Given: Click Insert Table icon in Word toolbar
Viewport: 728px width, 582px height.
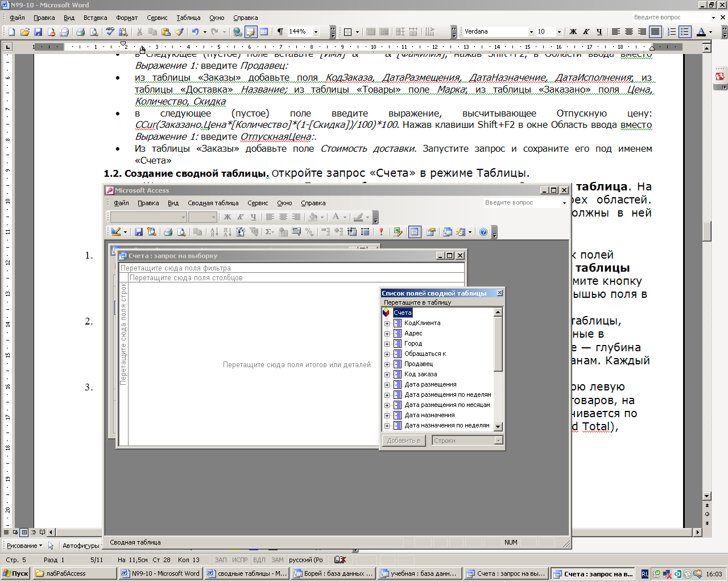Looking at the screenshot, I should click(264, 32).
